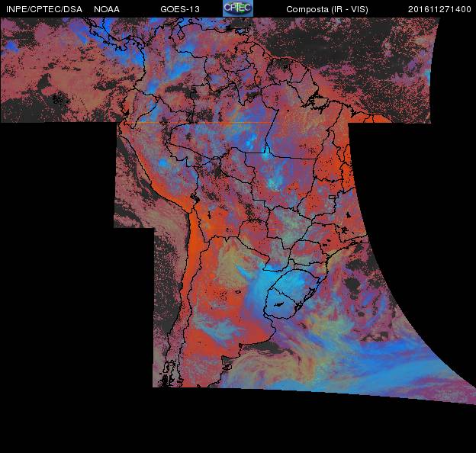This screenshot has height=453, width=476.
Task: Click the GOES-13 satellite label
Action: pyautogui.click(x=180, y=9)
